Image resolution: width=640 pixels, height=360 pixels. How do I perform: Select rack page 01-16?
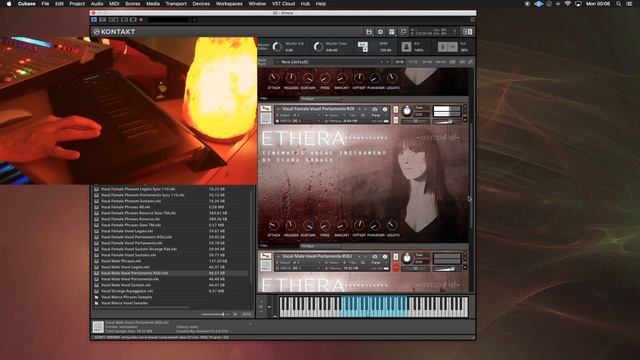coord(399,62)
